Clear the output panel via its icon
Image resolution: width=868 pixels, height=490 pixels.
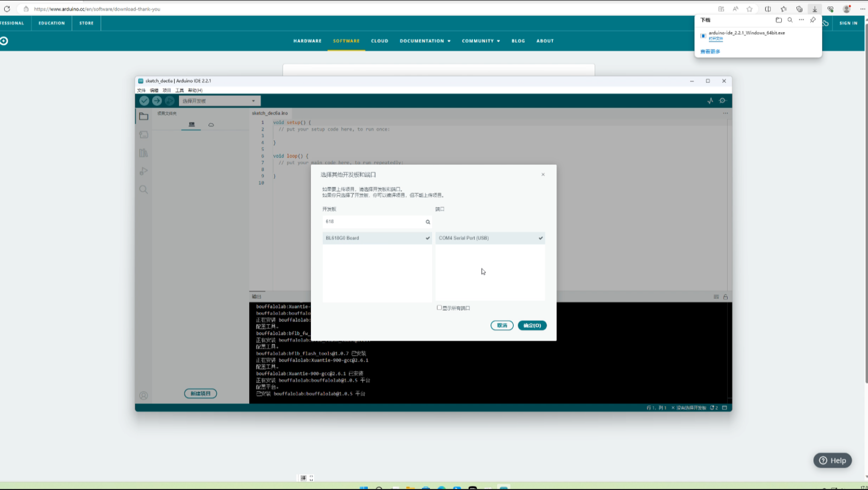[716, 297]
